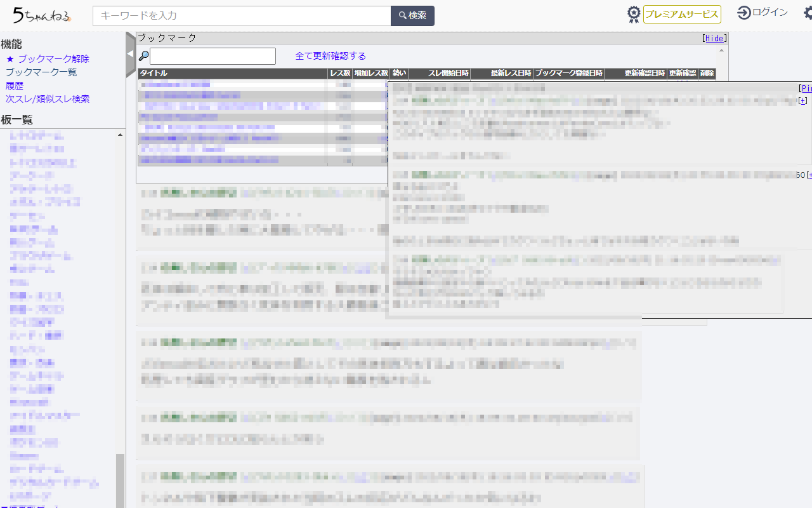Focus the キーワードを入力 search field

[242, 16]
